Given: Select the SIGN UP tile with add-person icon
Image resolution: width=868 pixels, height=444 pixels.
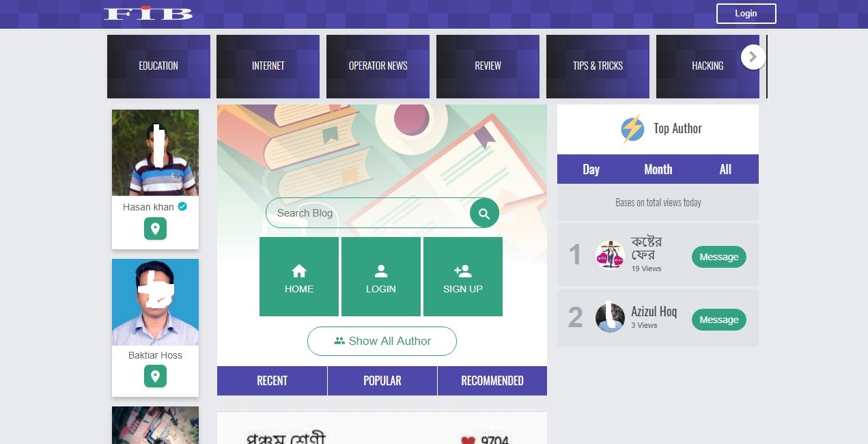Looking at the screenshot, I should tap(463, 277).
